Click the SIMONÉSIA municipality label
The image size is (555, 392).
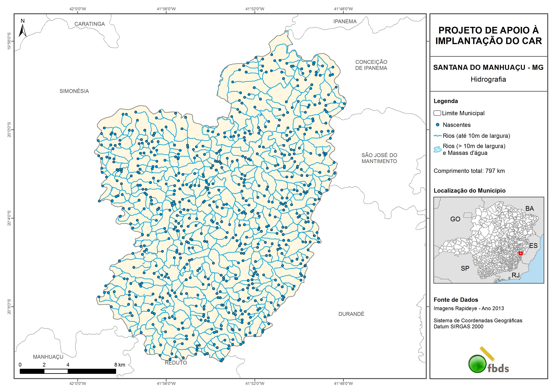[x=74, y=91]
